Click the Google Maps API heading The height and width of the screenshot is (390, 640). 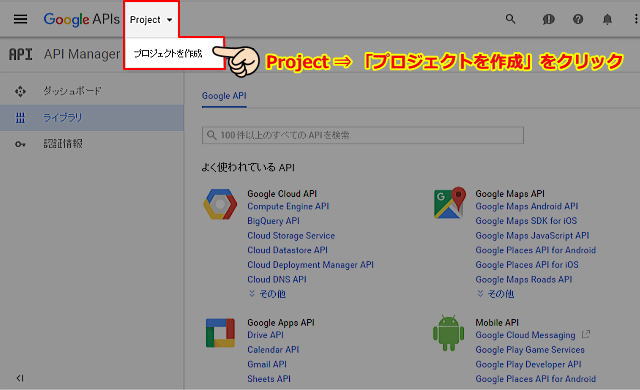tap(510, 194)
